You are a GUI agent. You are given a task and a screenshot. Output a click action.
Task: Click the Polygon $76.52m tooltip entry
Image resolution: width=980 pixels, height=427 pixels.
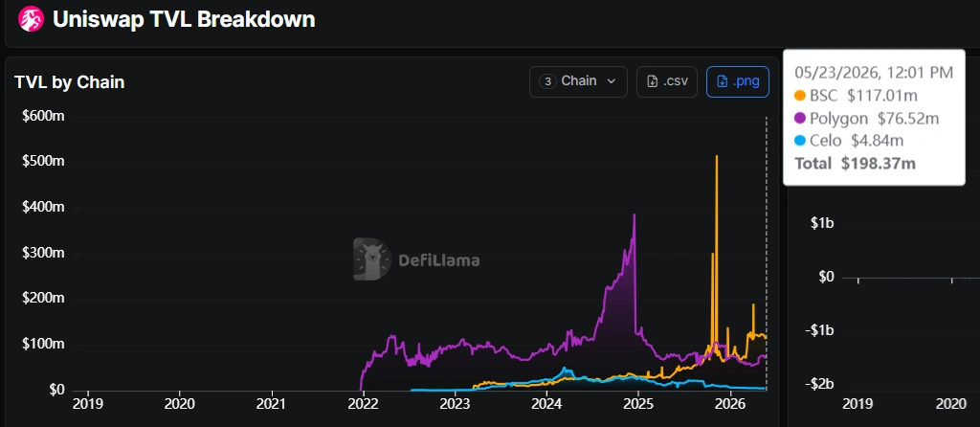(x=867, y=118)
